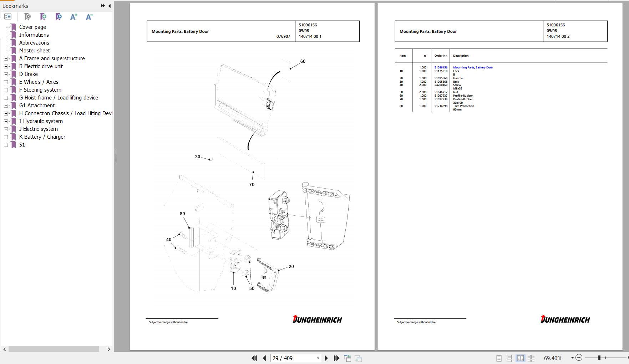Screen dimensions: 629x364
Task: Click callout number 20 near handle
Action: 291,267
